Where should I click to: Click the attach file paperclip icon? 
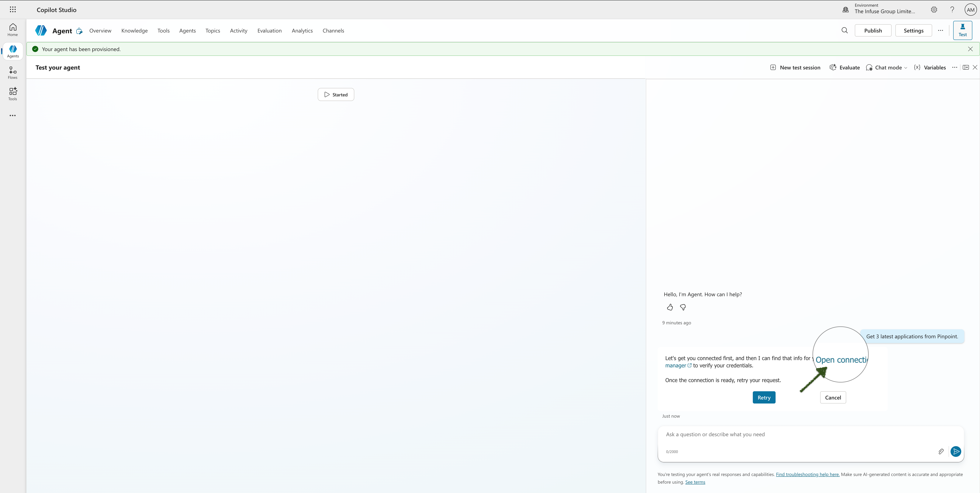(x=941, y=452)
